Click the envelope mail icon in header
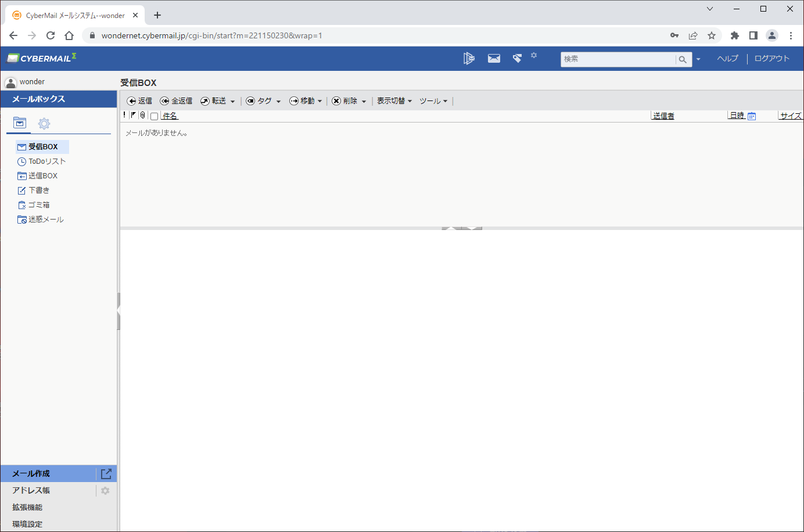 pos(494,58)
